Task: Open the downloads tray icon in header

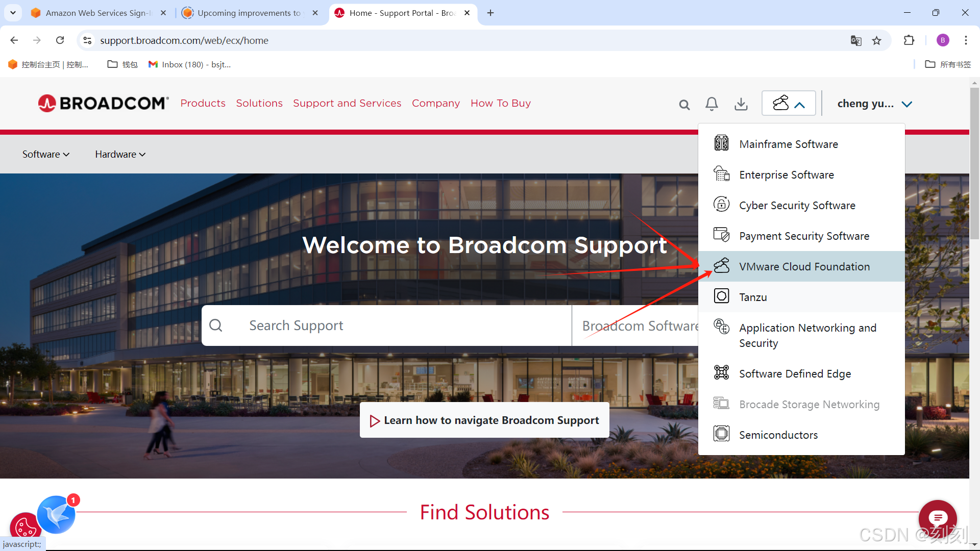Action: point(741,104)
